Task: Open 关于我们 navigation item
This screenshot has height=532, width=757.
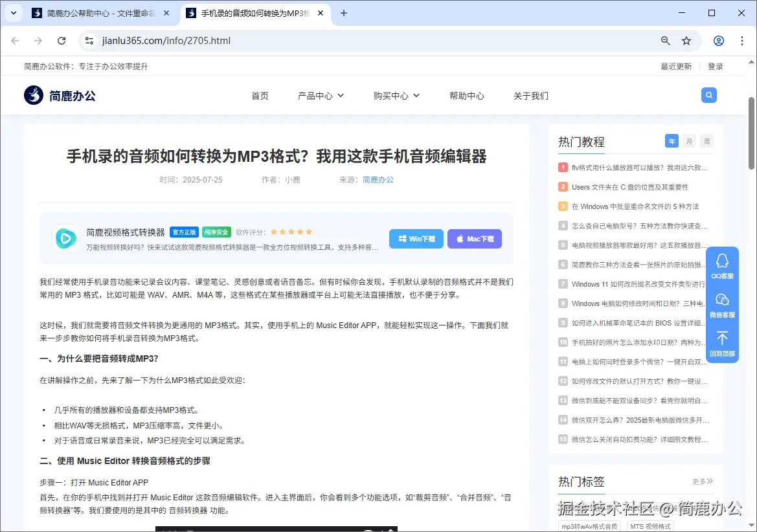Action: pyautogui.click(x=531, y=96)
